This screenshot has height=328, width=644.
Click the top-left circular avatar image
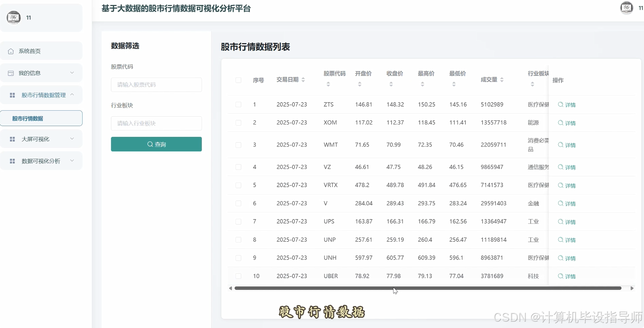tap(13, 18)
